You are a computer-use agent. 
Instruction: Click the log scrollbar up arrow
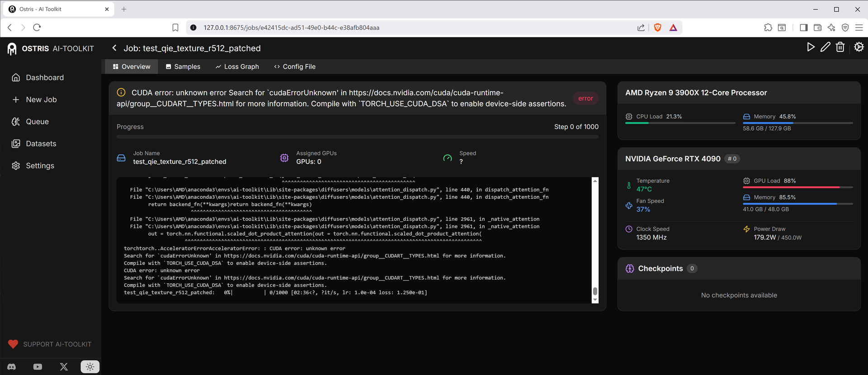[595, 181]
